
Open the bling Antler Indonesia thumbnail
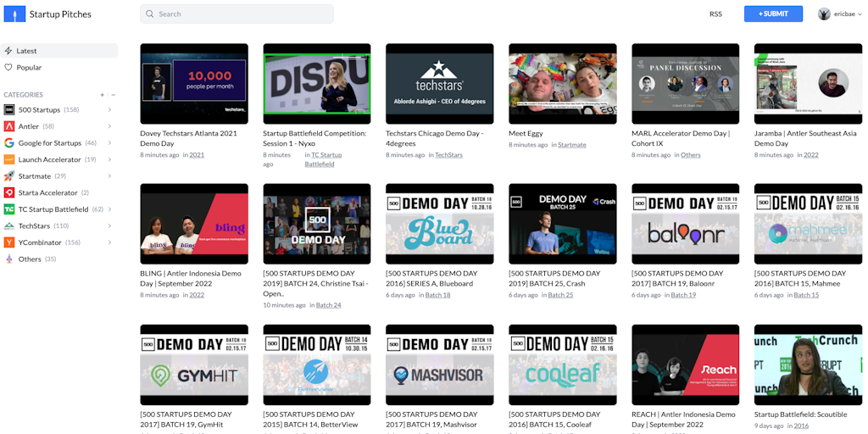pos(194,224)
